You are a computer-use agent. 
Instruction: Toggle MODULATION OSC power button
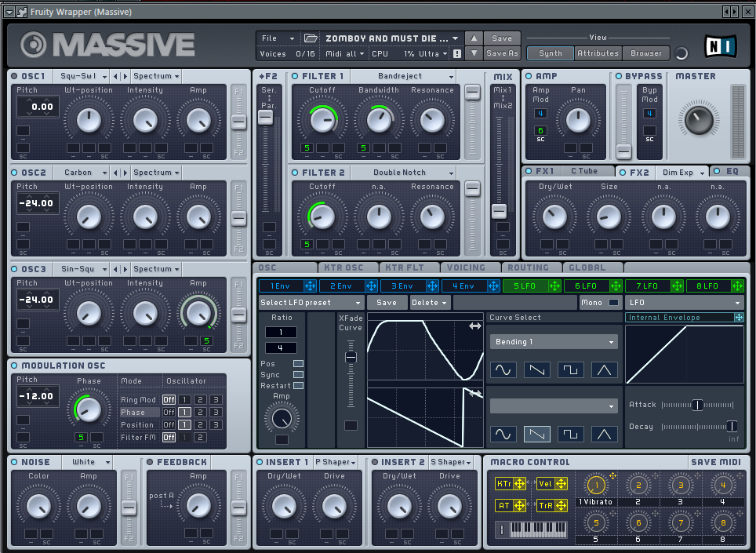14,366
